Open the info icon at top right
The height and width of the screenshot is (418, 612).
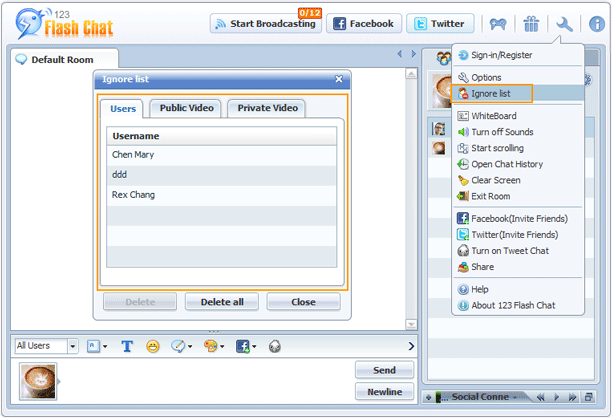click(x=597, y=24)
